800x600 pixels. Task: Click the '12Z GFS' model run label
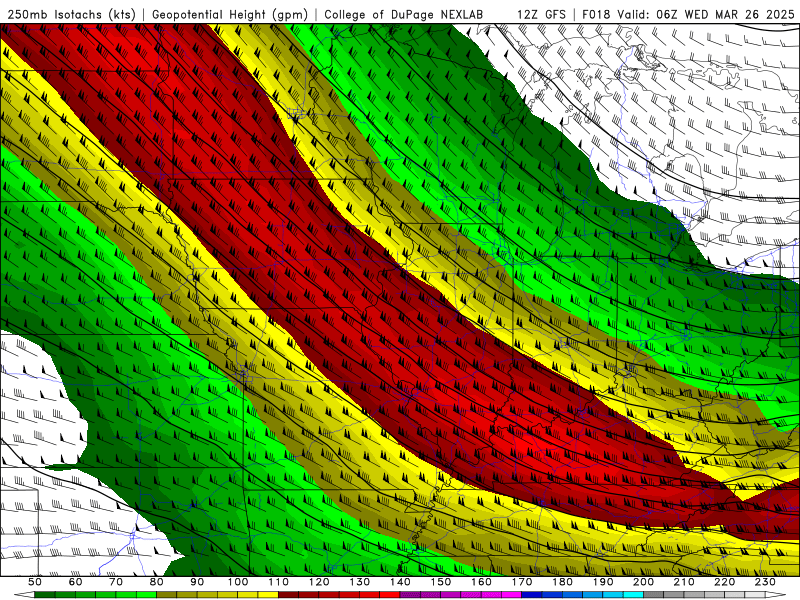[x=541, y=14]
